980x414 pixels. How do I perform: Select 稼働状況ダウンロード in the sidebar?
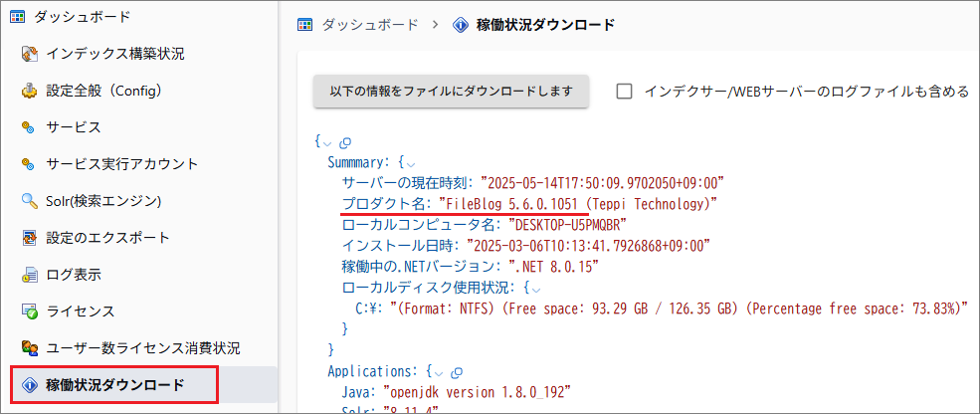tap(114, 385)
